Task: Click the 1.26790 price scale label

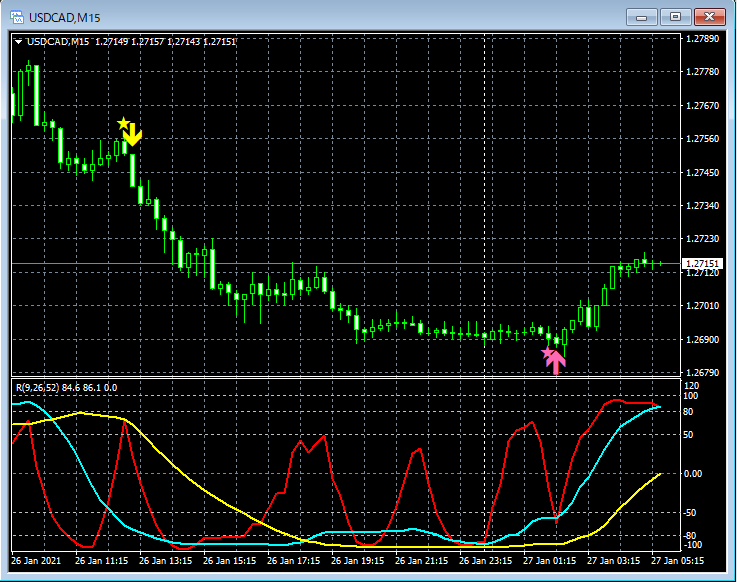Action: tap(703, 373)
